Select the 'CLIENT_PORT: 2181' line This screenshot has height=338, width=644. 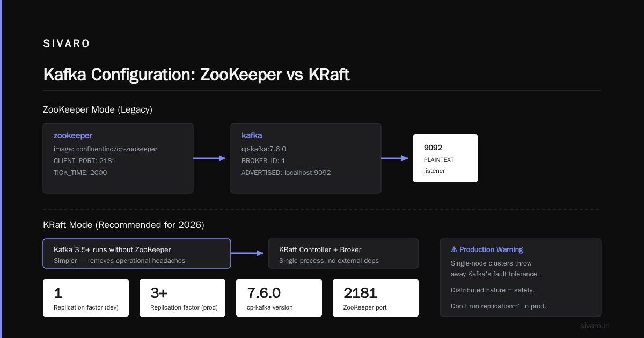pyautogui.click(x=85, y=160)
